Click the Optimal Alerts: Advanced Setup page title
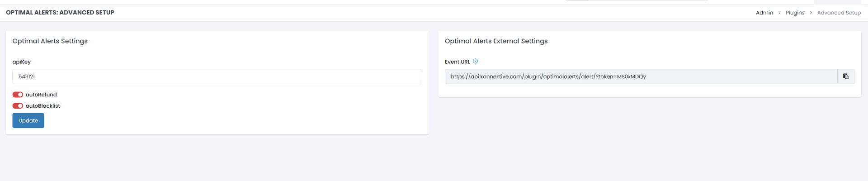The image size is (868, 181). pyautogui.click(x=60, y=13)
